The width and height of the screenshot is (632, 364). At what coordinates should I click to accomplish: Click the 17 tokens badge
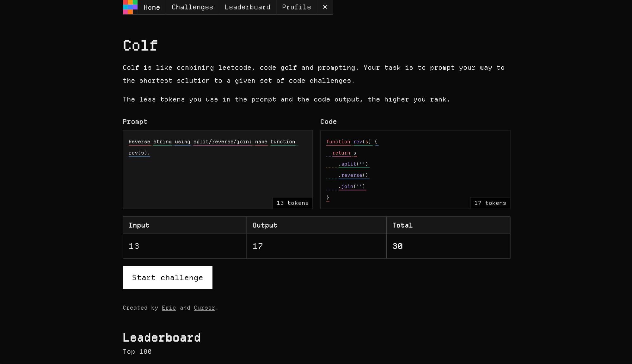click(x=490, y=203)
